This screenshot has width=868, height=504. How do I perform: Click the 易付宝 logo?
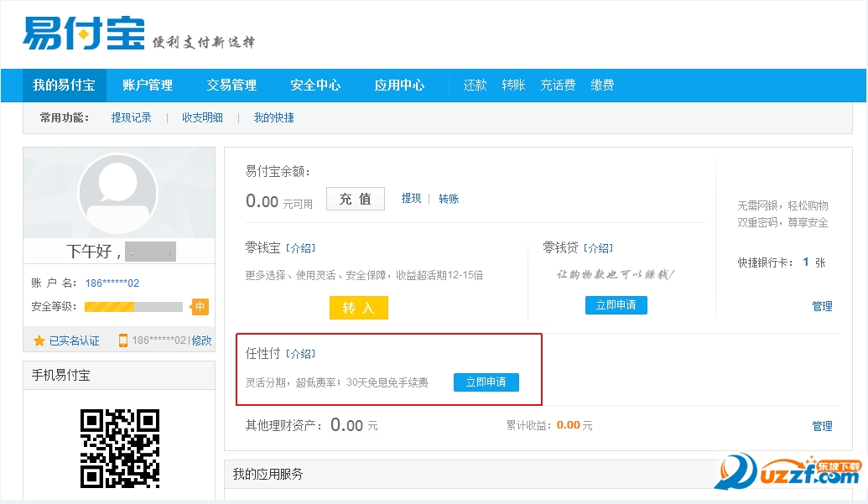pyautogui.click(x=84, y=34)
